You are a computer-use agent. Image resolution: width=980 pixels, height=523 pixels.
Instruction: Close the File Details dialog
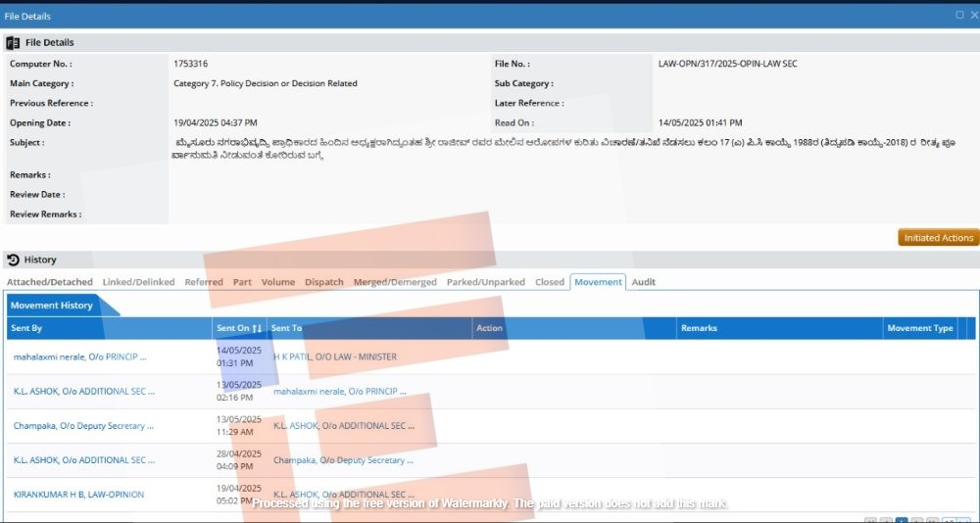tap(972, 16)
